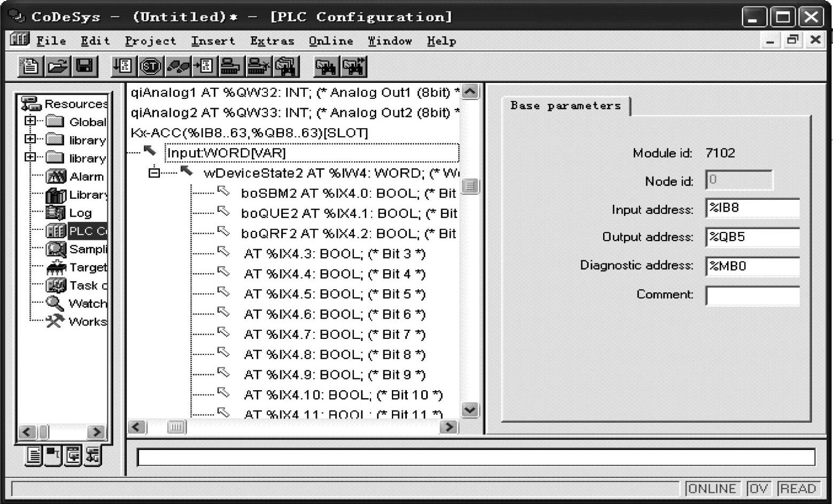Click the New file toolbar icon
This screenshot has width=833, height=504.
point(29,66)
